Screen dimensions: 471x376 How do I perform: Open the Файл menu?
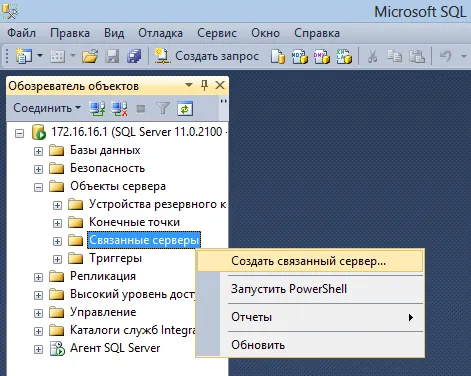[21, 33]
